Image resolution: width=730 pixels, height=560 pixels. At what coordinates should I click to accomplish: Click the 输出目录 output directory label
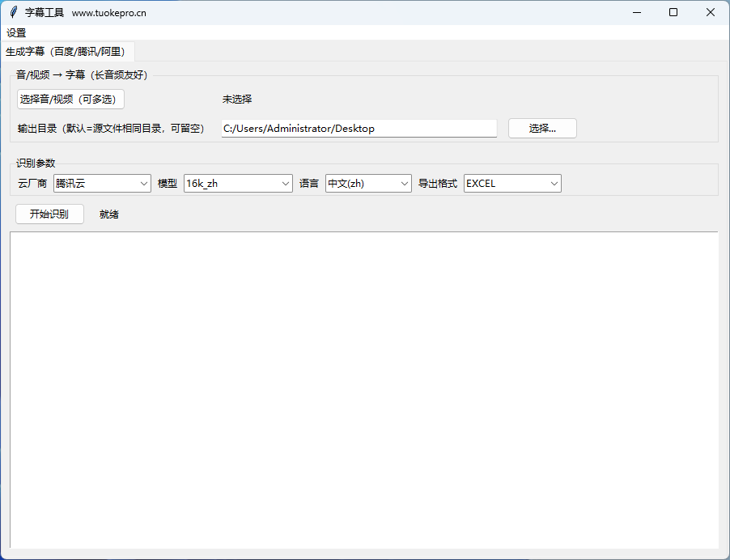pyautogui.click(x=112, y=128)
